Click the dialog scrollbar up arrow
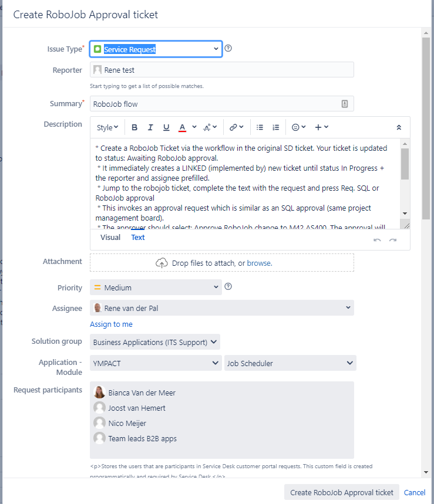Viewport: 434px width, 504px height. (x=426, y=33)
